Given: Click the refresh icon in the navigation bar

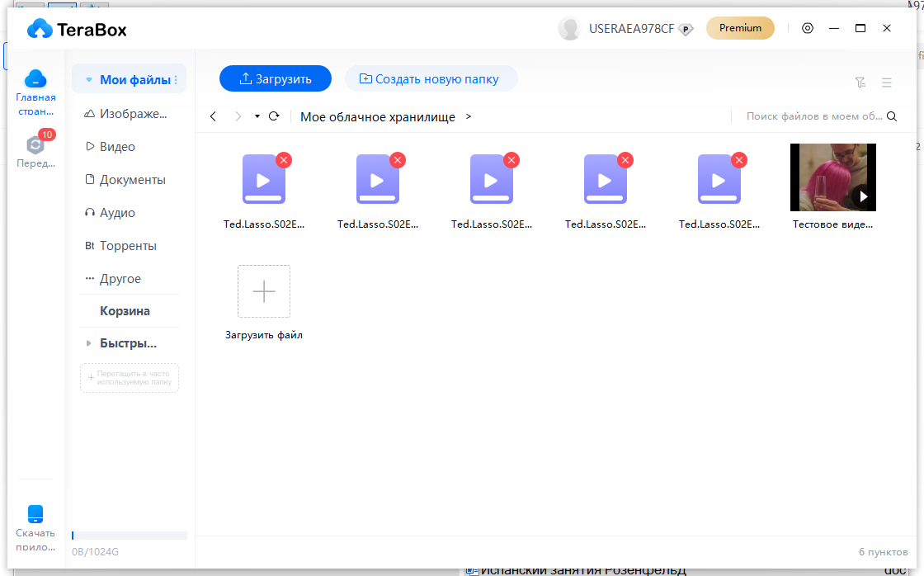Looking at the screenshot, I should click(275, 117).
